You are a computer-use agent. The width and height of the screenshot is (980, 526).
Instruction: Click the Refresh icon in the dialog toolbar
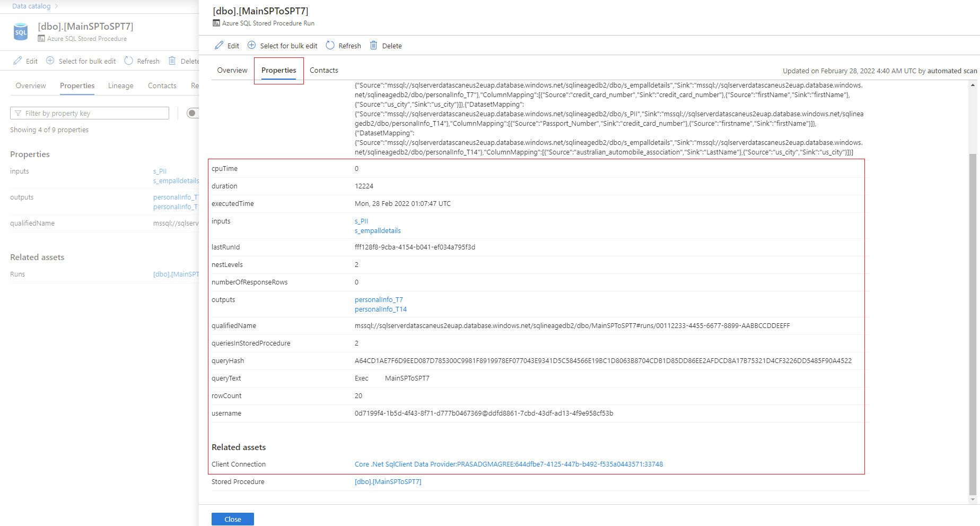pos(330,45)
